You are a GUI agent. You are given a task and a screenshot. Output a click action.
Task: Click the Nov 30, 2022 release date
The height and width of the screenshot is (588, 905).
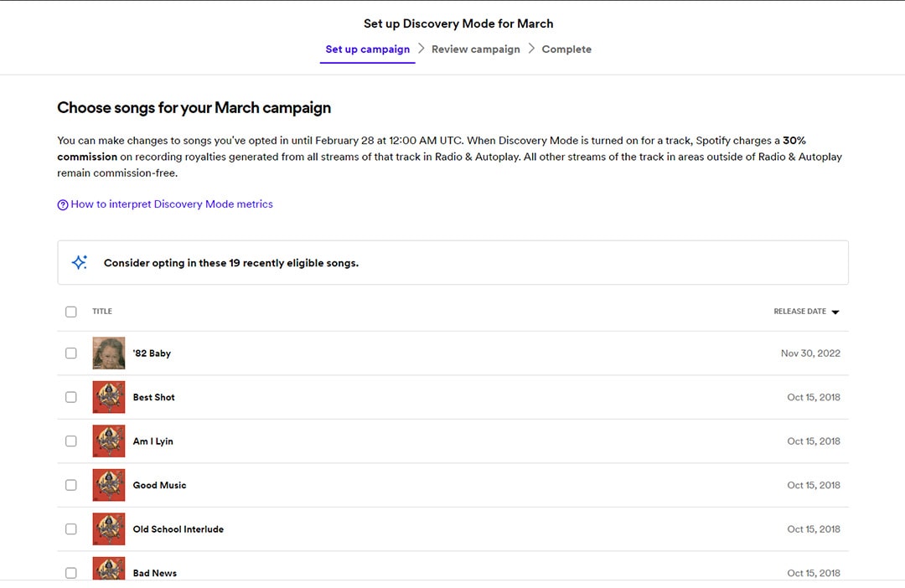(x=810, y=353)
